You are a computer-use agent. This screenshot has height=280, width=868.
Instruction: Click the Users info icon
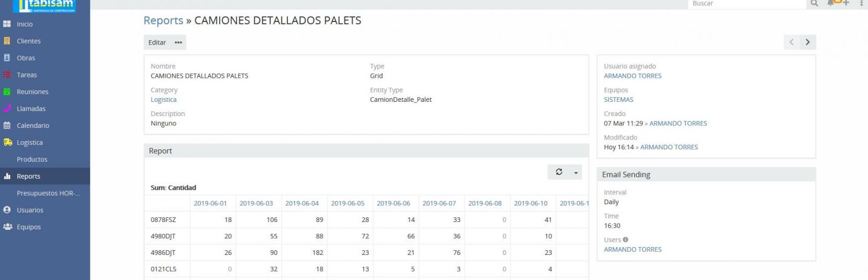[626, 240]
